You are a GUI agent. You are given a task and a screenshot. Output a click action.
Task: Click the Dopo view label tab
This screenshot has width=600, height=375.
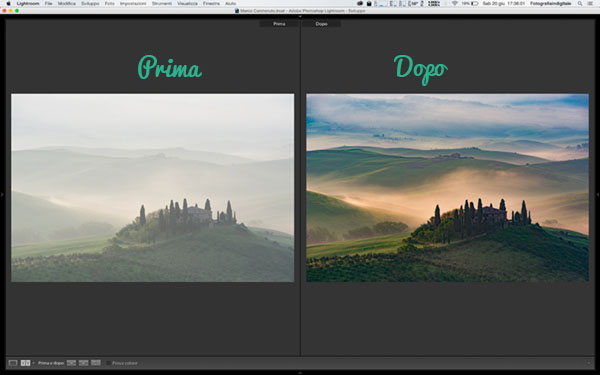click(321, 24)
